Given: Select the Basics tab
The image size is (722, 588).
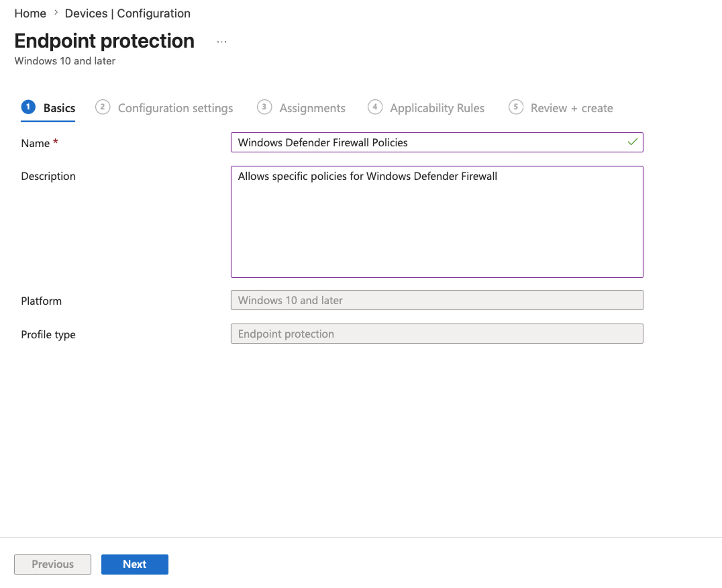Looking at the screenshot, I should (48, 108).
